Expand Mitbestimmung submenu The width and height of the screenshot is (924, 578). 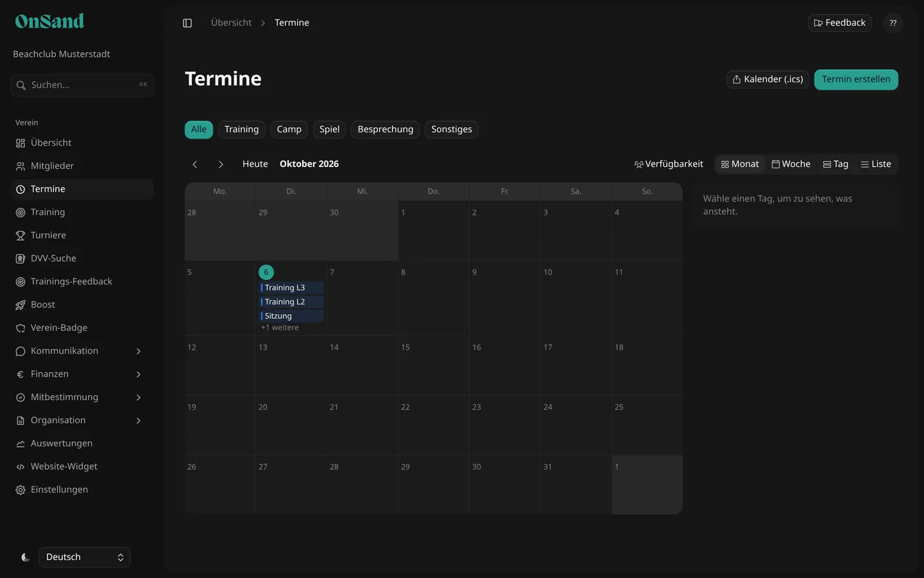click(x=82, y=397)
